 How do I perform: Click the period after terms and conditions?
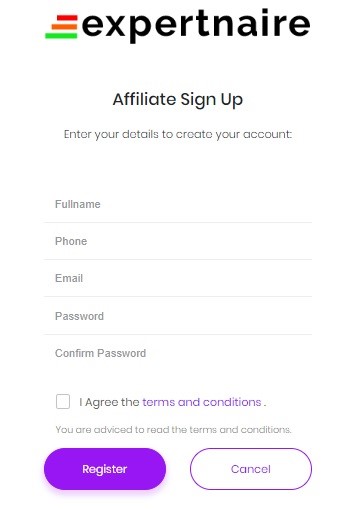(265, 405)
